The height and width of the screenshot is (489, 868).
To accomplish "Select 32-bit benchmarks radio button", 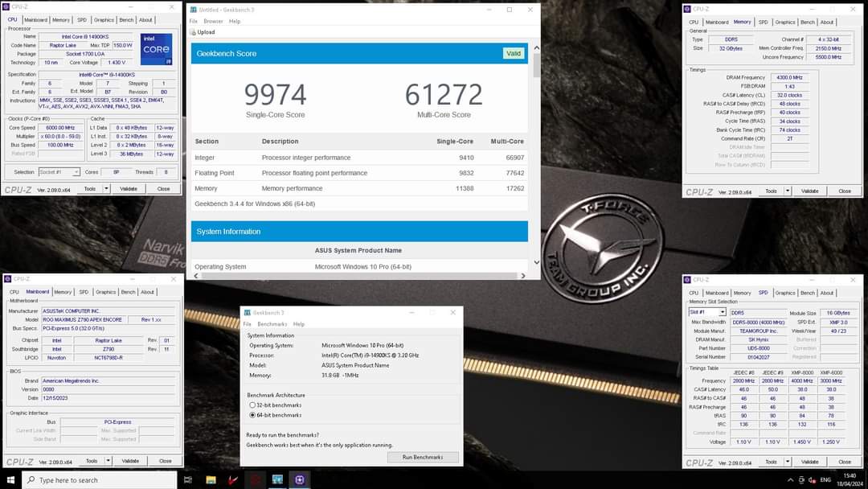I will [x=252, y=405].
